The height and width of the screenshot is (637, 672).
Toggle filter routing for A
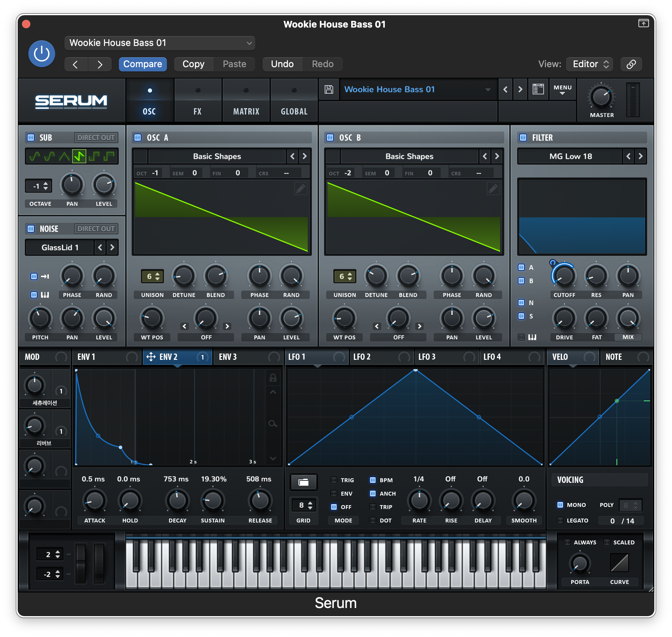521,267
